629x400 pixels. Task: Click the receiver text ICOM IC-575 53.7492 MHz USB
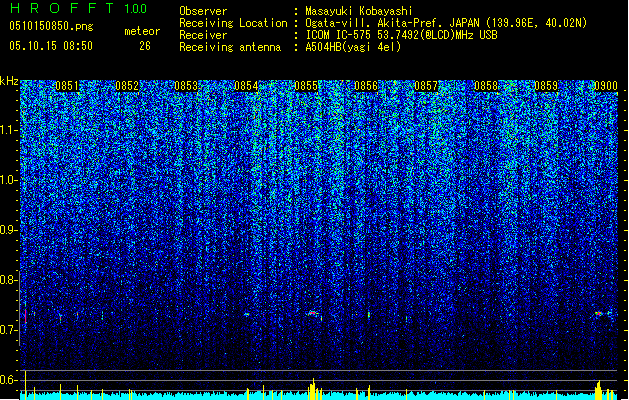tap(401, 35)
